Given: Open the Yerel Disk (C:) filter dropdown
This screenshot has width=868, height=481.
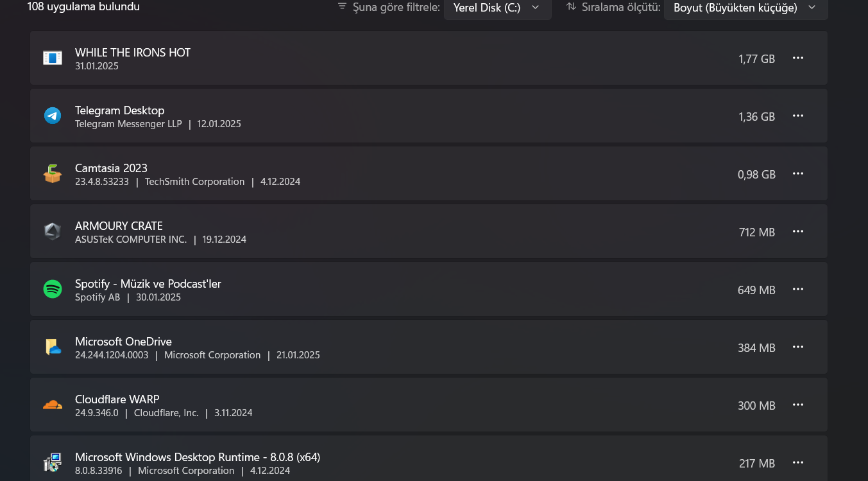Looking at the screenshot, I should [497, 8].
